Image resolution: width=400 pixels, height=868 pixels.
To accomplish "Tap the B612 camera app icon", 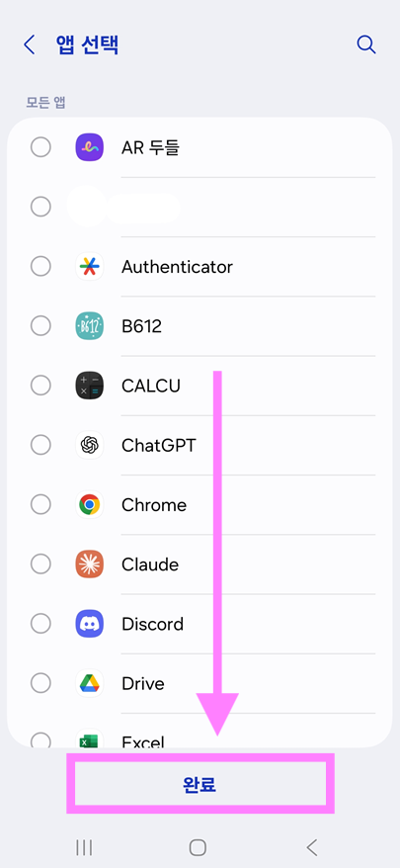I will pos(89,326).
